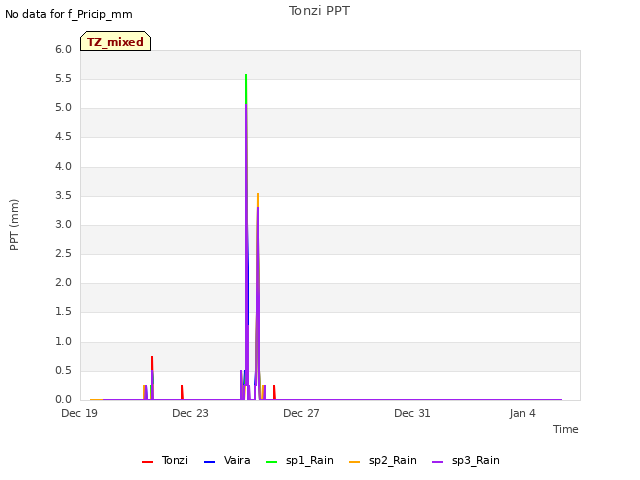
Task: Click the 2.5 y-axis tick label
Action: tap(63, 254)
